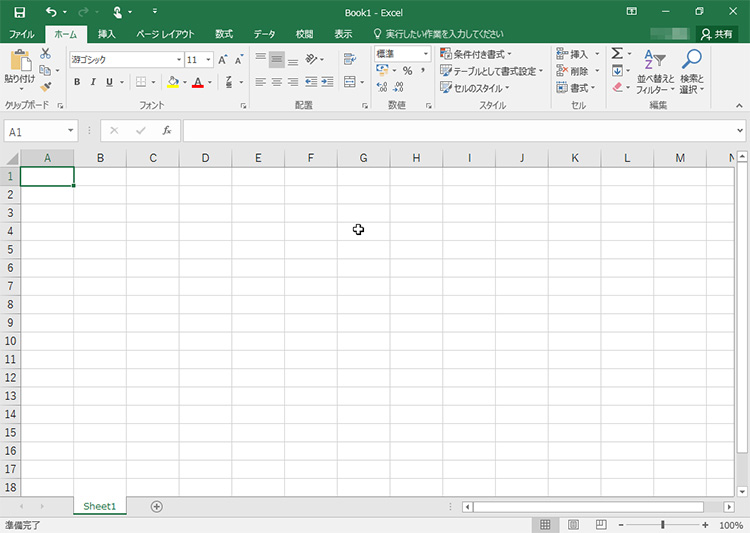This screenshot has width=750, height=533.
Task: Open the Name Box dropdown arrow
Action: click(x=71, y=131)
